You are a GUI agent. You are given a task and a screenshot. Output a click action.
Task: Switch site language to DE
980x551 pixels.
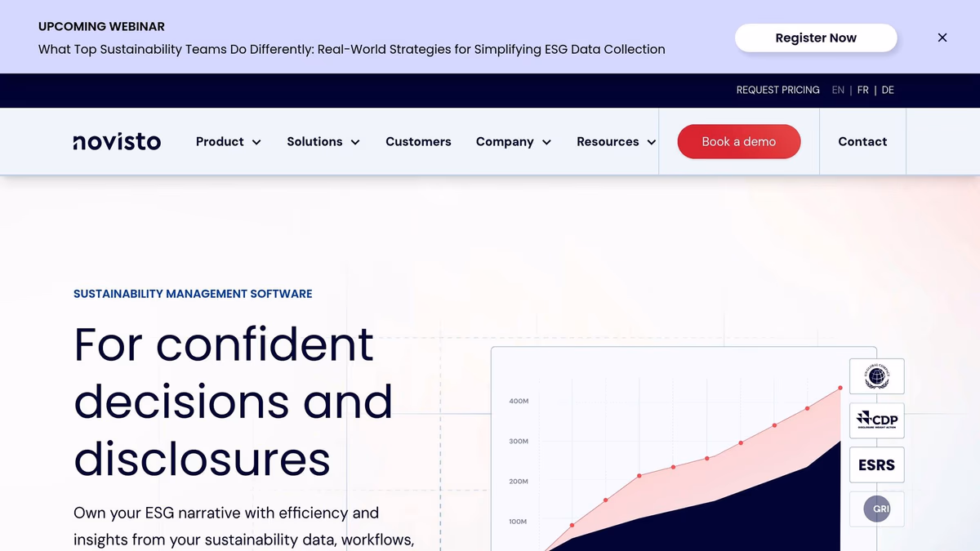(x=888, y=91)
